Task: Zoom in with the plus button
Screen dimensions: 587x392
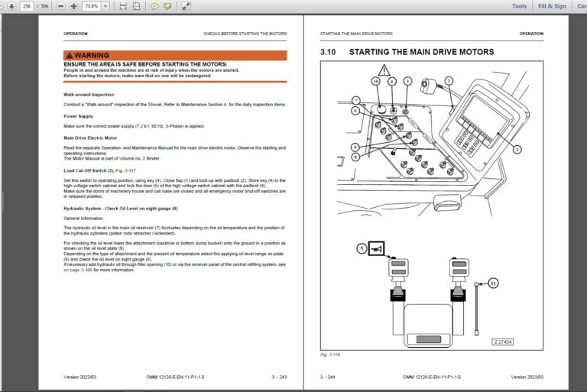Action: tap(73, 6)
